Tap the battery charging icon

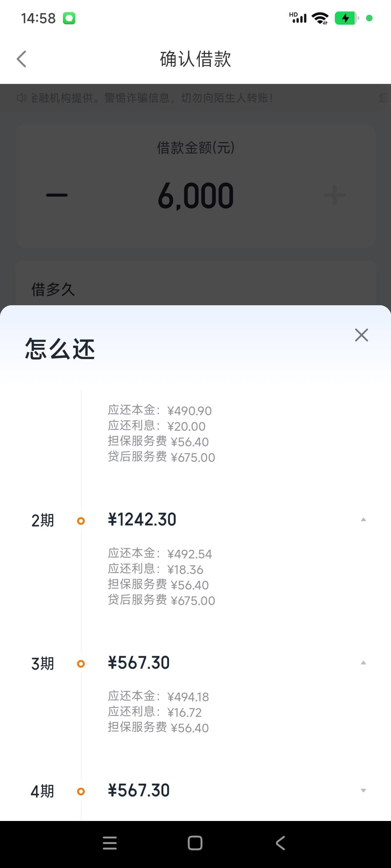(x=346, y=18)
